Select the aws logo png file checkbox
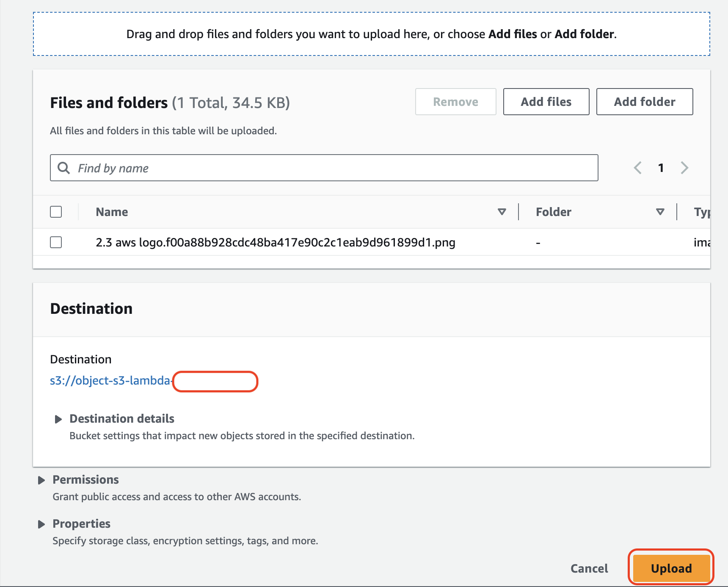 click(56, 242)
